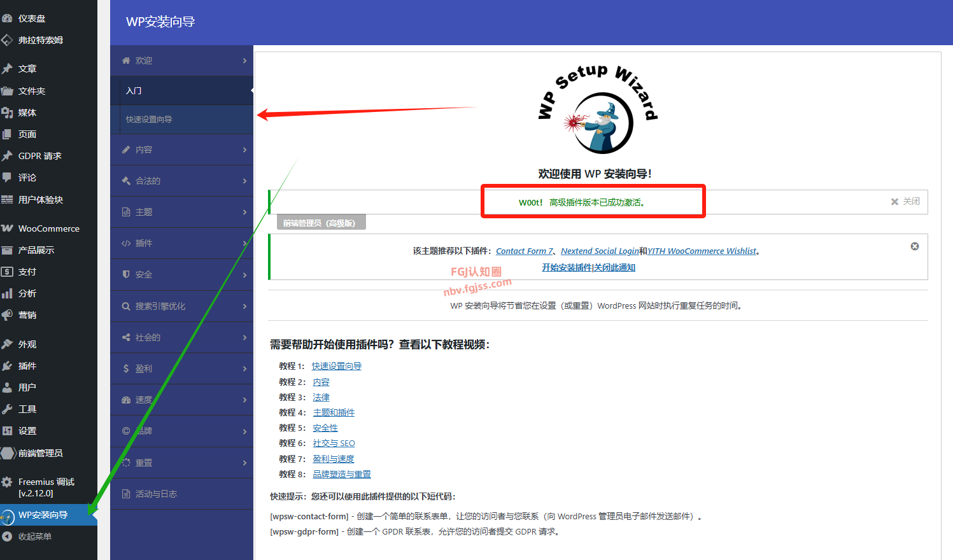Click the home icon beside 欢迎
The height and width of the screenshot is (560, 953).
click(x=126, y=60)
